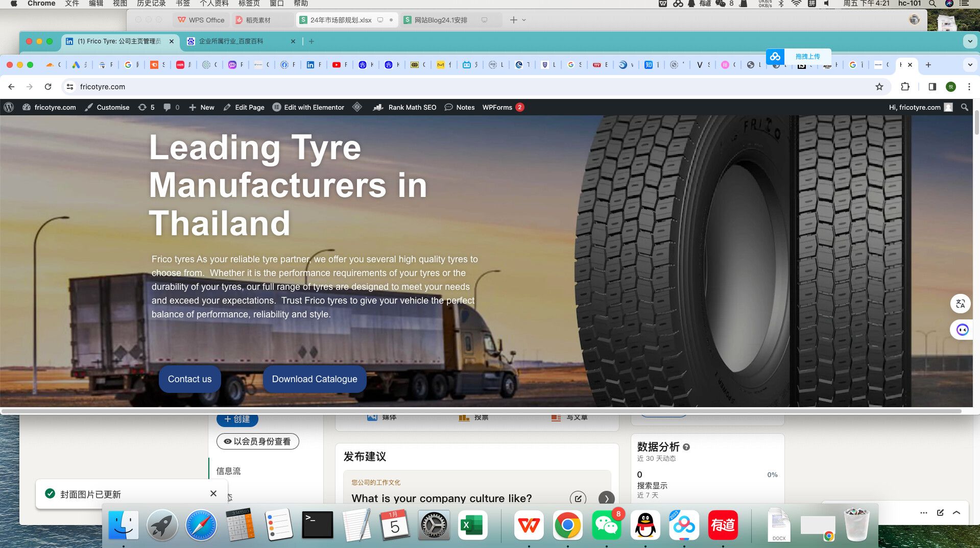Image resolution: width=980 pixels, height=548 pixels.
Task: Open the 5 pending updates icon
Action: [146, 107]
